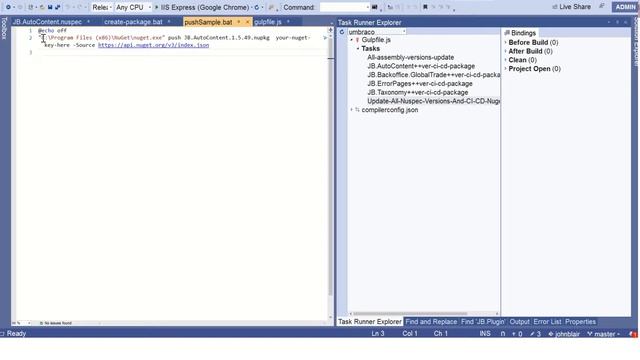Select JB.Backoffice.GlobalTrade++ver-ci-cd task

click(x=433, y=75)
